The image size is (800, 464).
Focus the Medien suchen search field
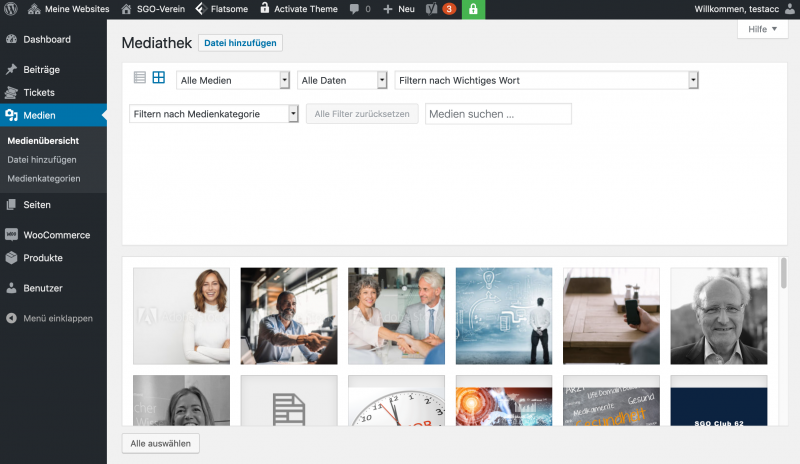coord(498,114)
